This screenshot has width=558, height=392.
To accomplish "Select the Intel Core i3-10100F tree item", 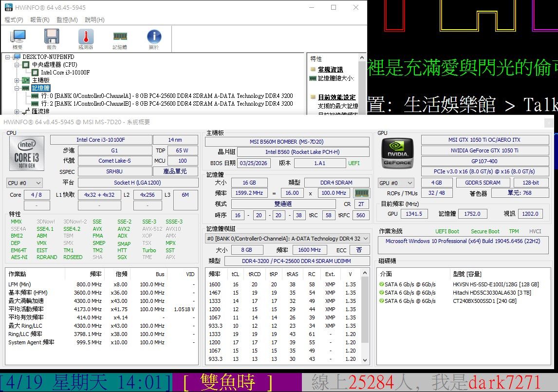I will tap(65, 73).
